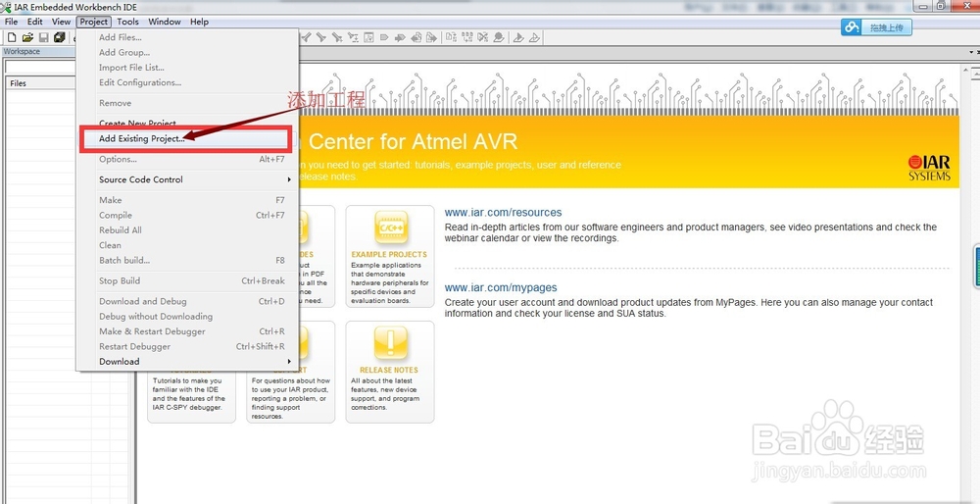Click the Find Next flashlight icon

point(320,37)
